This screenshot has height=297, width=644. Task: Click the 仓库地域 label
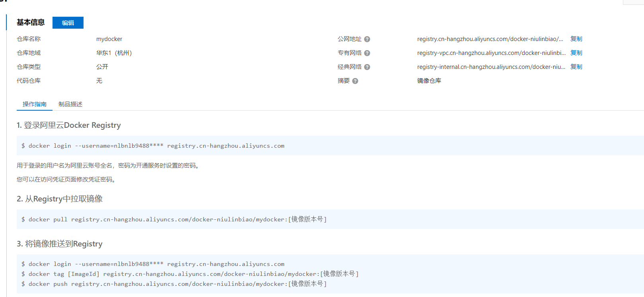[29, 53]
